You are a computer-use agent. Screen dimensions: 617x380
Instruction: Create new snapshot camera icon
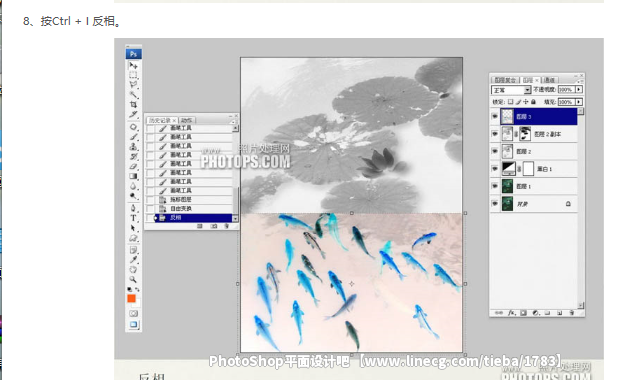point(214,226)
